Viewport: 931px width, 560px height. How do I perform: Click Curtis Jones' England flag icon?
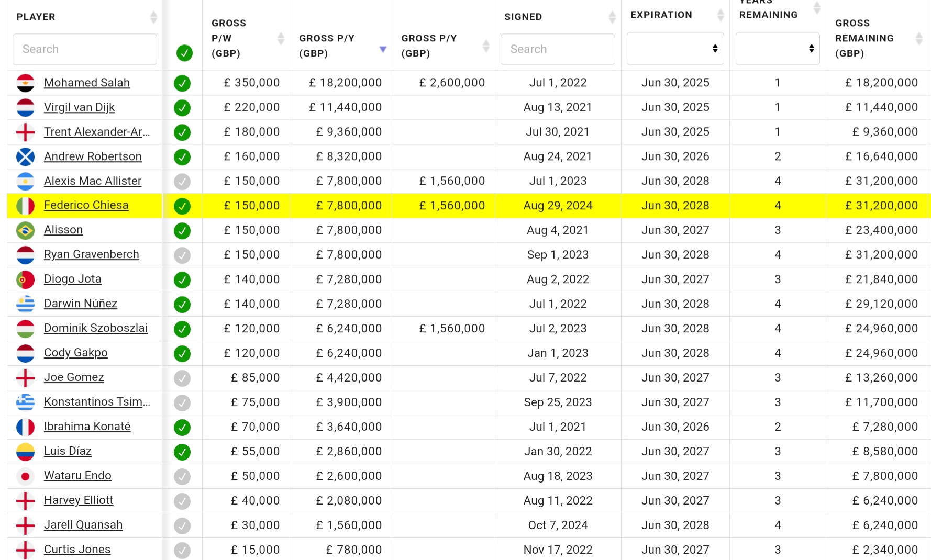(x=25, y=550)
